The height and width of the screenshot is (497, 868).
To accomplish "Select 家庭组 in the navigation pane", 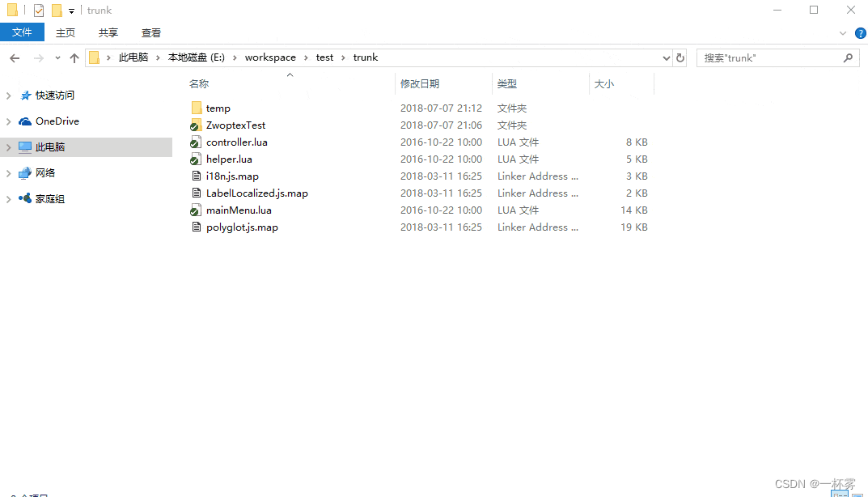I will [50, 199].
